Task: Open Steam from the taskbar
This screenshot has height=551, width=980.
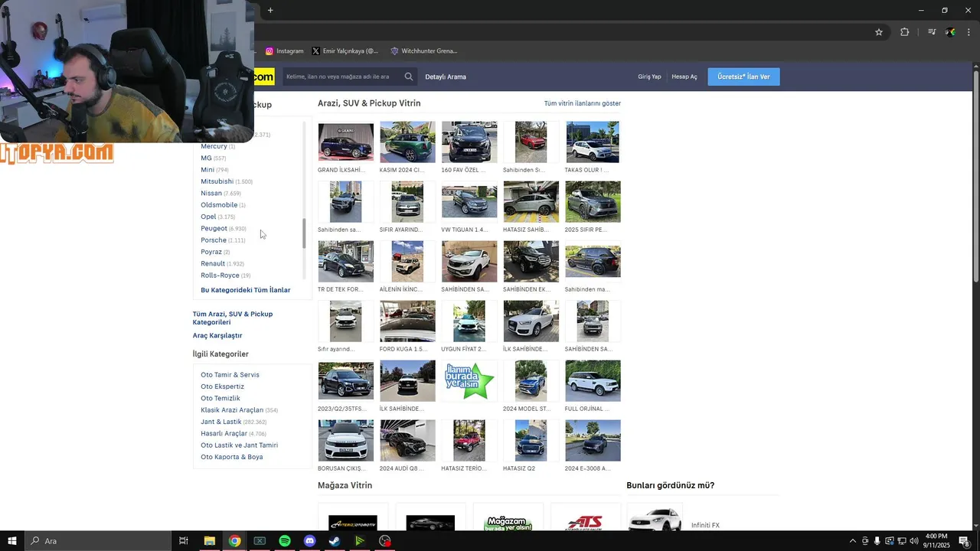Action: (335, 541)
